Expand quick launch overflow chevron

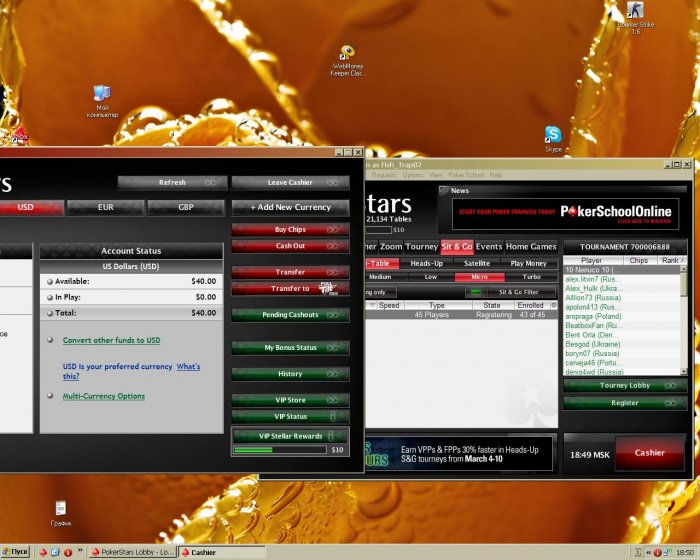80,551
